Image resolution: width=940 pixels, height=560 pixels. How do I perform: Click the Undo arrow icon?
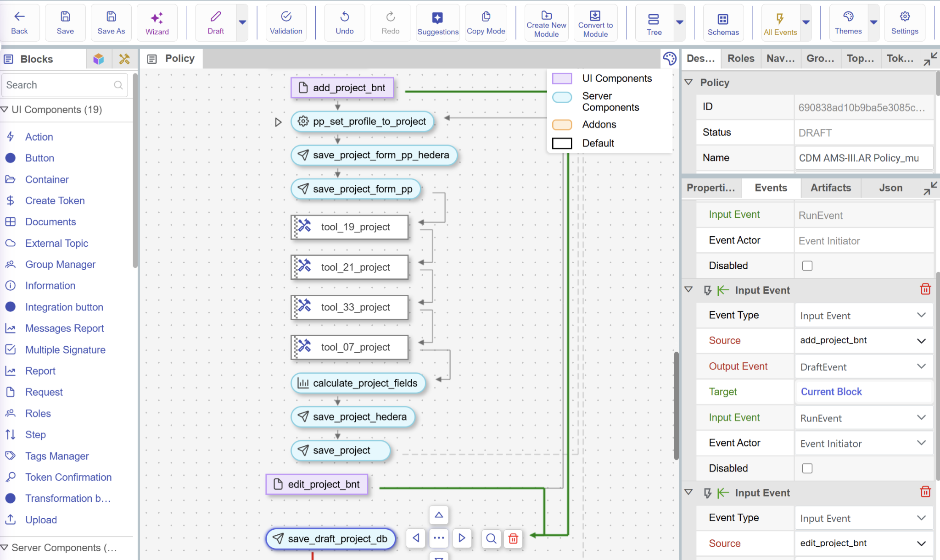[x=344, y=17]
